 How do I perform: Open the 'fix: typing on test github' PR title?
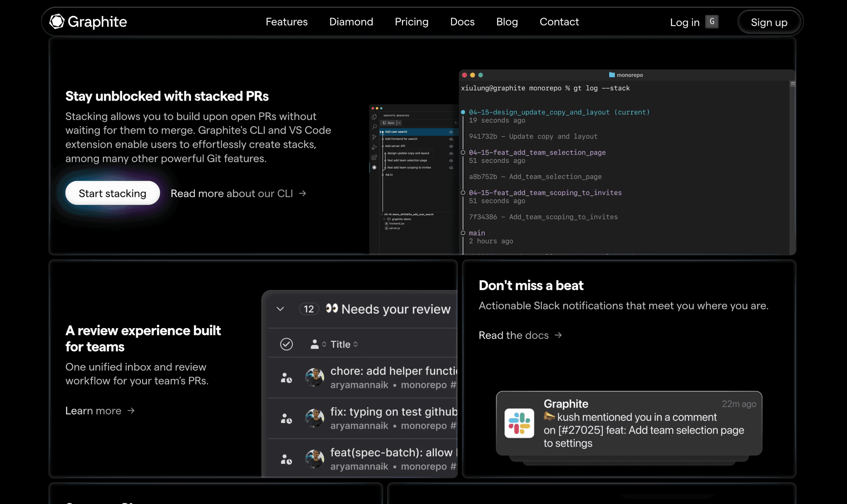(394, 411)
